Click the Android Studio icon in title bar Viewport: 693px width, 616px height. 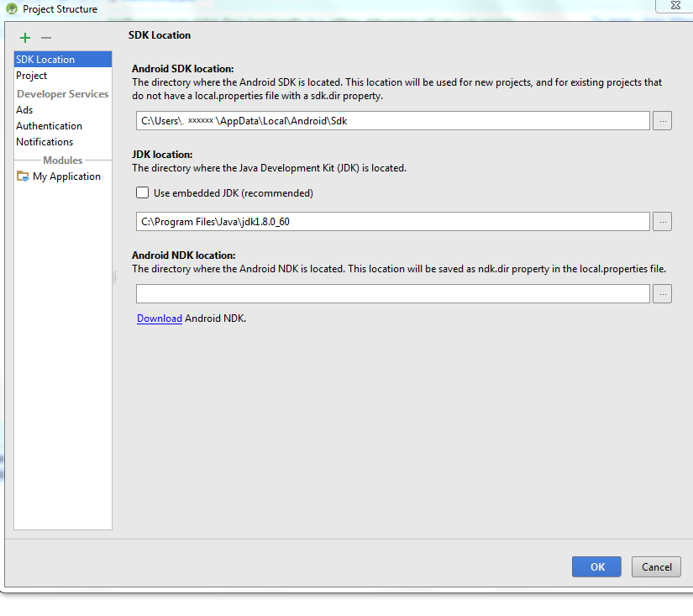[10, 8]
